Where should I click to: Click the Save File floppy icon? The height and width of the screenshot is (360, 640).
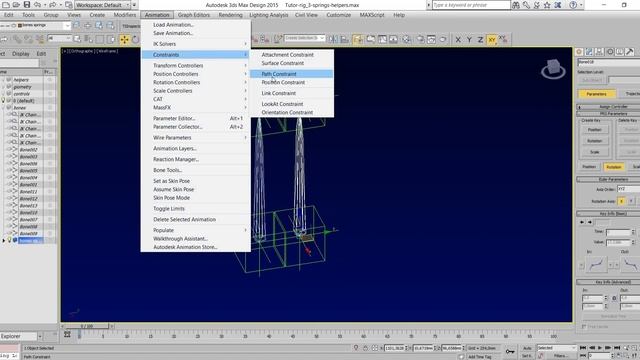point(27,5)
